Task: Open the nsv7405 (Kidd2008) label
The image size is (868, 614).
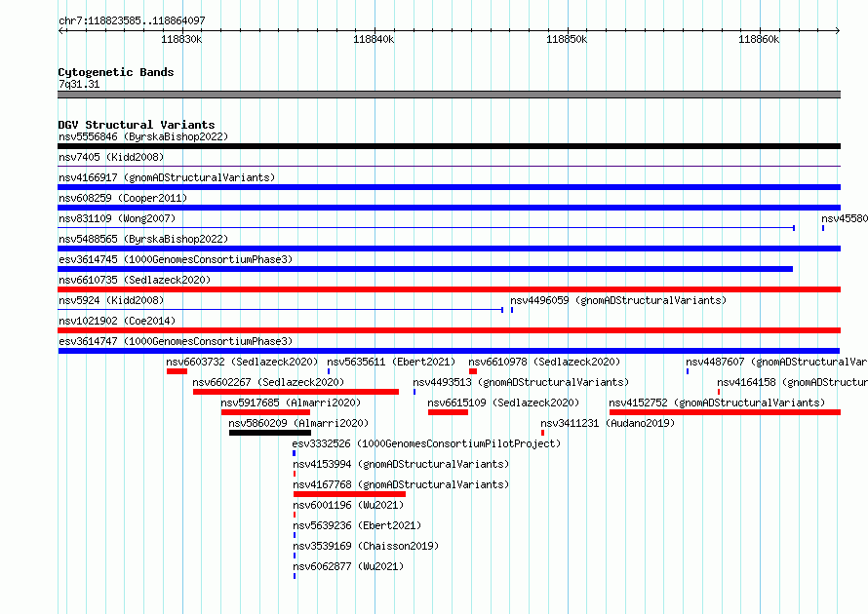Action: (x=111, y=157)
